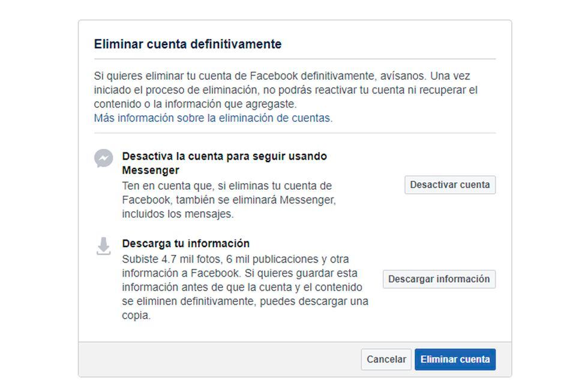This screenshot has width=588, height=392.
Task: Confirm with the blue Eliminar cuenta button
Action: click(x=455, y=360)
